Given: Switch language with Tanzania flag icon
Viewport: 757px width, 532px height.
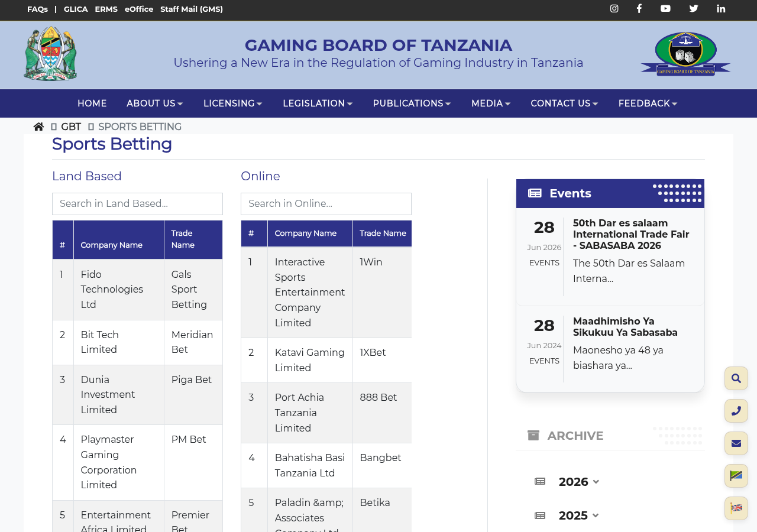Looking at the screenshot, I should point(736,476).
